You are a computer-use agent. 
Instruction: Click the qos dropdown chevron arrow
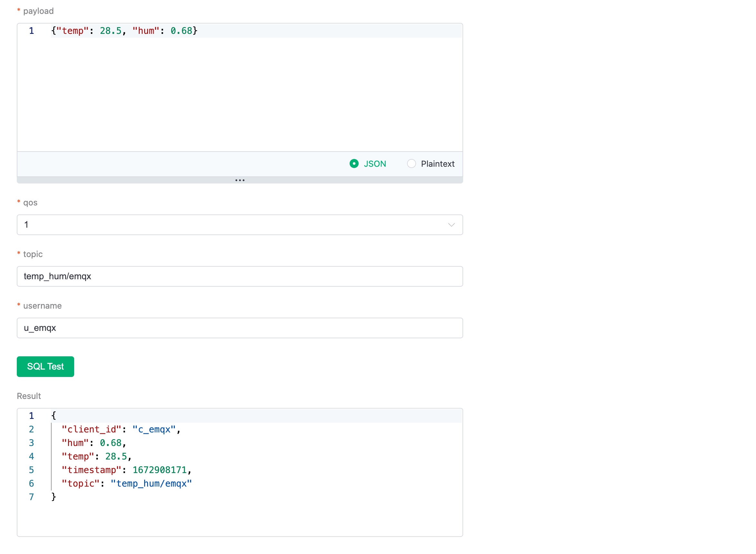pos(452,225)
